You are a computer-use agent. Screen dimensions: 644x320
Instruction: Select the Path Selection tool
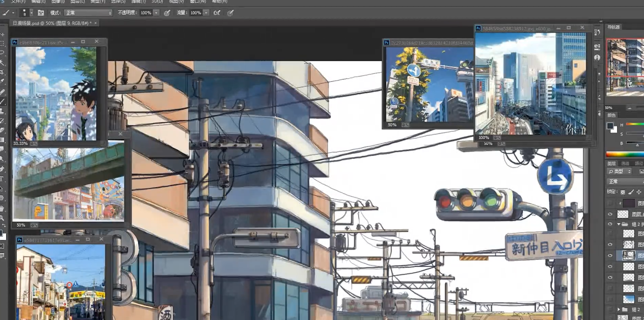click(2, 188)
